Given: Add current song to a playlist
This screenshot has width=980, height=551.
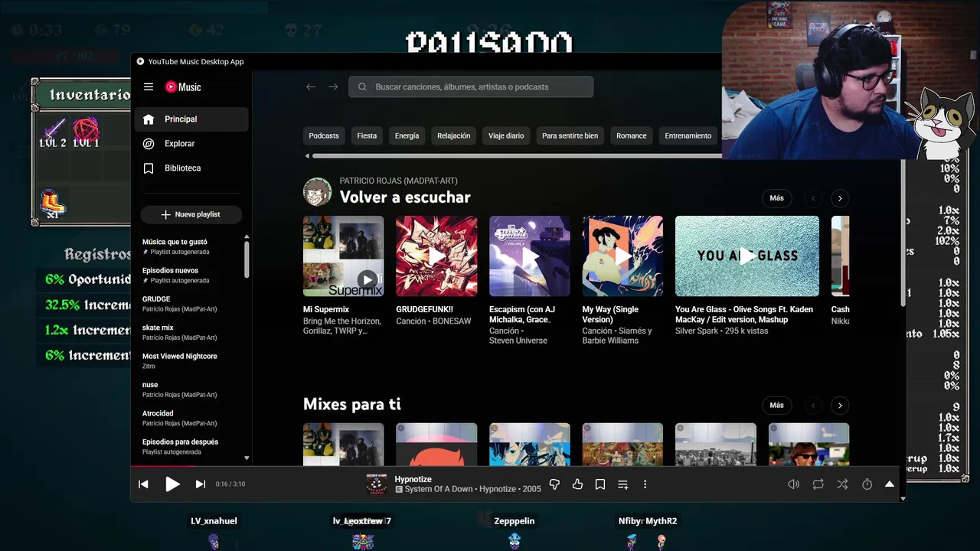Looking at the screenshot, I should click(622, 484).
